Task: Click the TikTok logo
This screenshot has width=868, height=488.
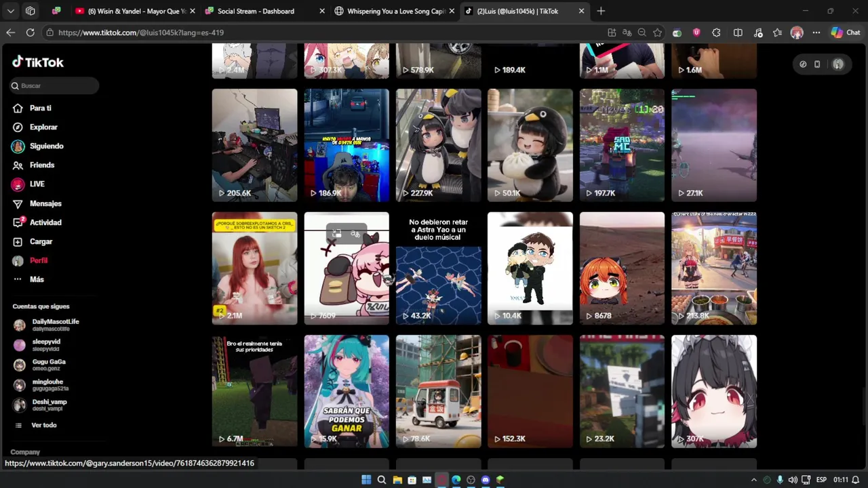Action: (38, 62)
